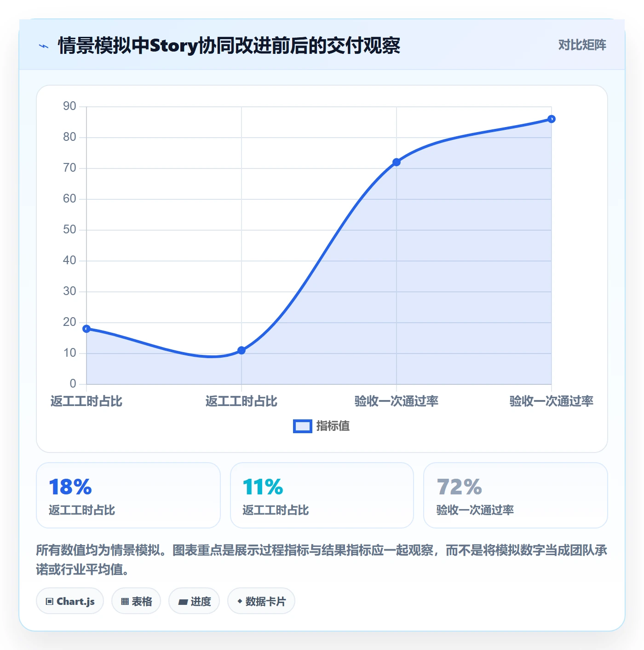This screenshot has width=644, height=650.
Task: Click the y-axis label 90
Action: pos(69,106)
